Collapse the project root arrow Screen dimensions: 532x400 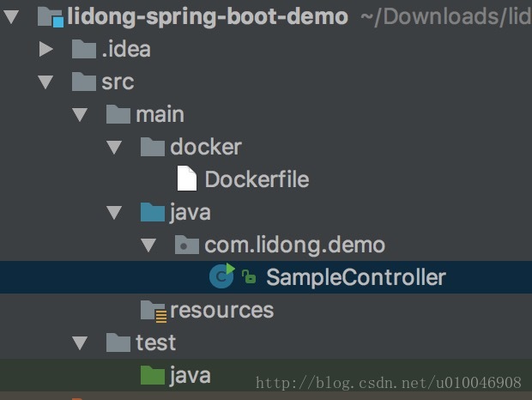11,16
